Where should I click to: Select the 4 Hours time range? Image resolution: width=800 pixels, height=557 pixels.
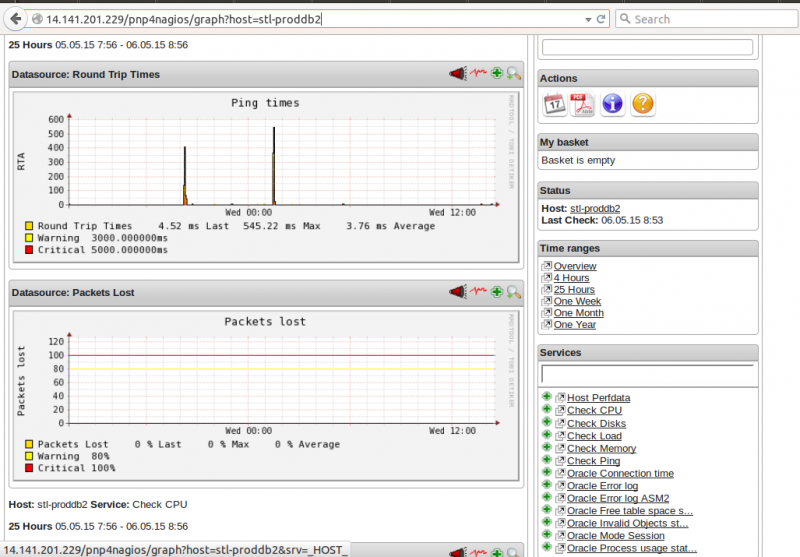[x=571, y=278]
